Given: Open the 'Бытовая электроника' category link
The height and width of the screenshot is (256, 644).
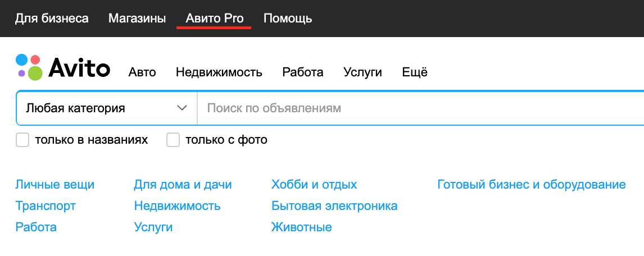Looking at the screenshot, I should (334, 206).
